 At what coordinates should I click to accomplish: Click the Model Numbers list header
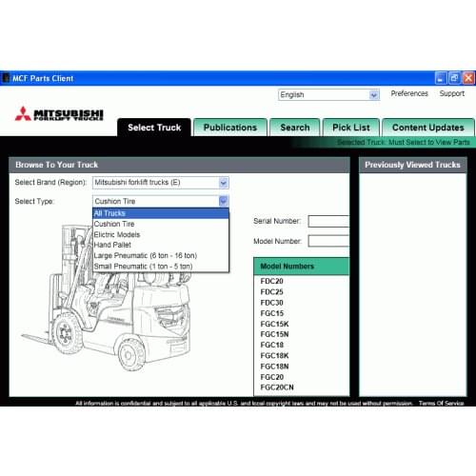pos(302,267)
